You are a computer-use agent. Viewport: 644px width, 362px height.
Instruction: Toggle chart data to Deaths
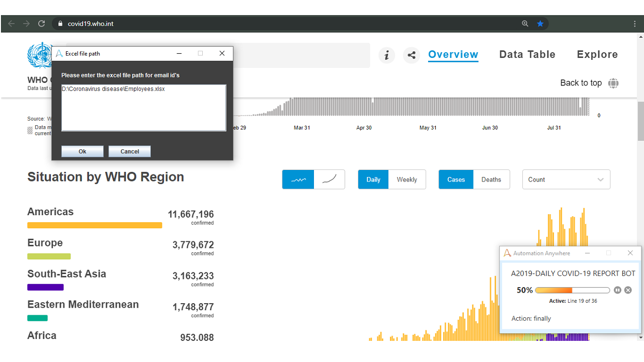[491, 179]
